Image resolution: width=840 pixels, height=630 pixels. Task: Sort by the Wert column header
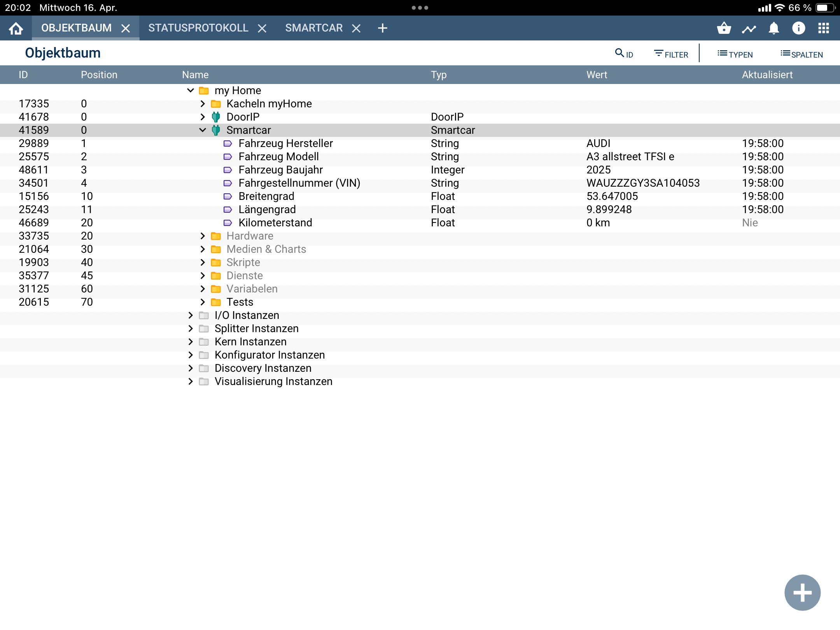tap(597, 75)
